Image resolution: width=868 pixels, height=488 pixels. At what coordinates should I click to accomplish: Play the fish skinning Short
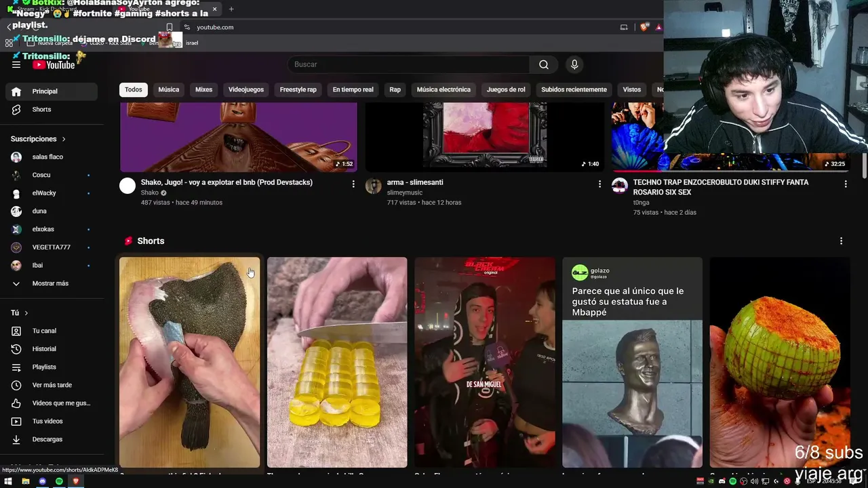point(190,362)
